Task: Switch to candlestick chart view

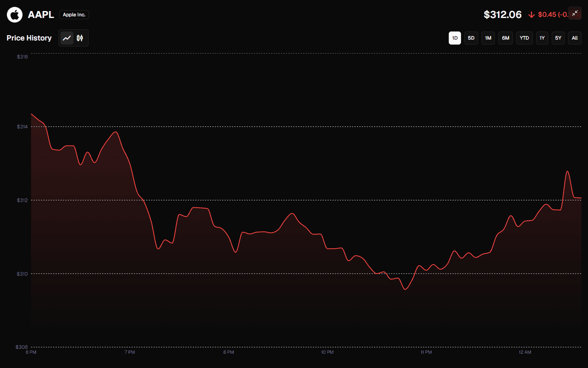Action: pos(80,38)
